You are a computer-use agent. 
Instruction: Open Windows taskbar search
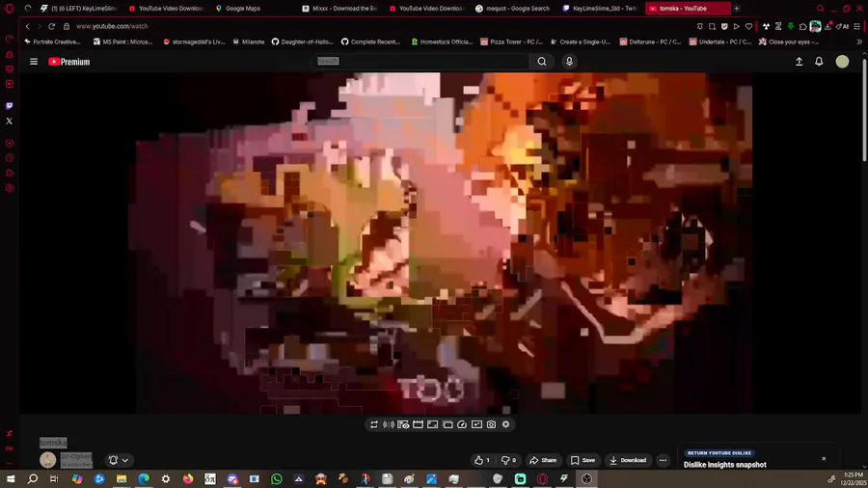[x=33, y=478]
